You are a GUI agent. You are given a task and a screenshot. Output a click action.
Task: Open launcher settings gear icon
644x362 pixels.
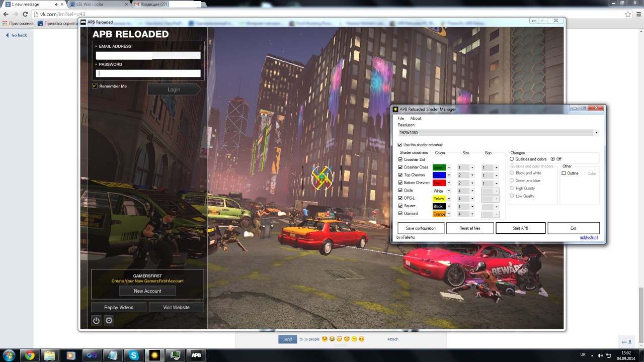pyautogui.click(x=109, y=320)
